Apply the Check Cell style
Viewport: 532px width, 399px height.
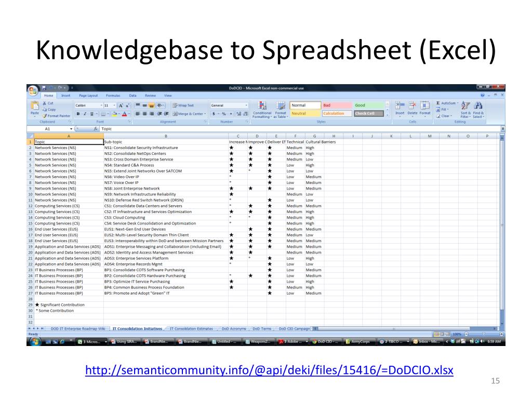(x=368, y=114)
